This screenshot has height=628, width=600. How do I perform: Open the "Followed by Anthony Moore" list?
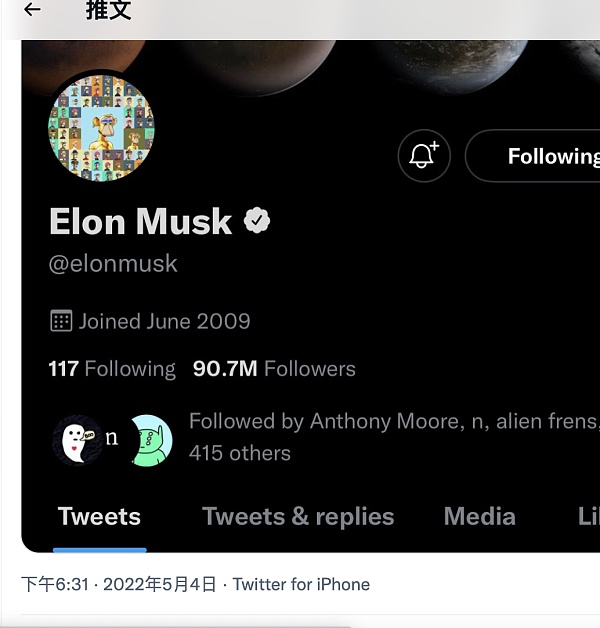(392, 437)
